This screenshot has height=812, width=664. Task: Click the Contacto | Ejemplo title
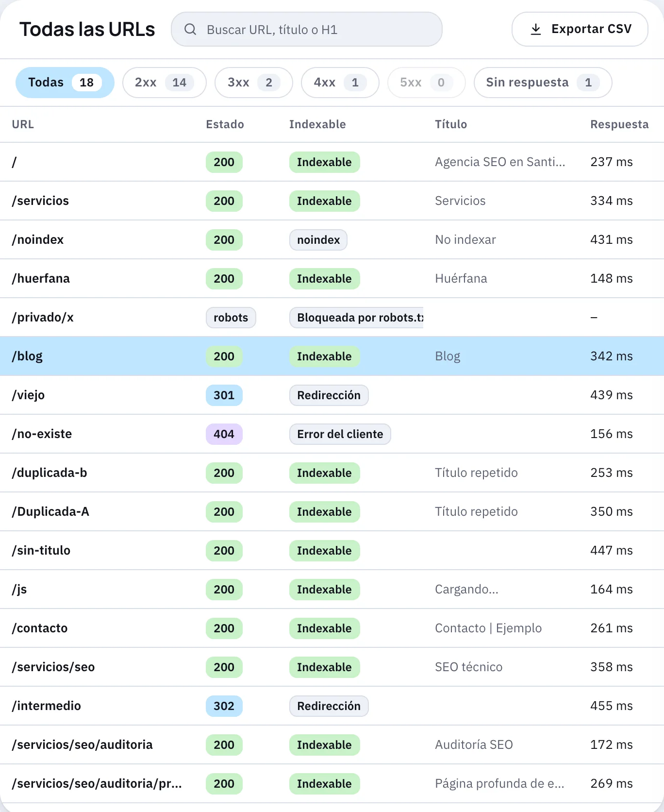tap(488, 628)
